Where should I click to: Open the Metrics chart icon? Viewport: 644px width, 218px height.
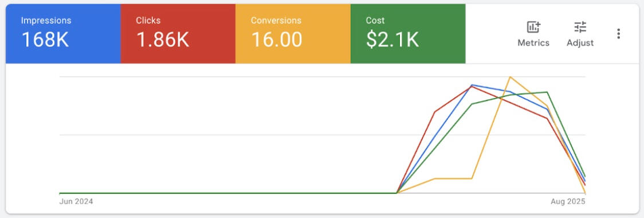point(533,28)
